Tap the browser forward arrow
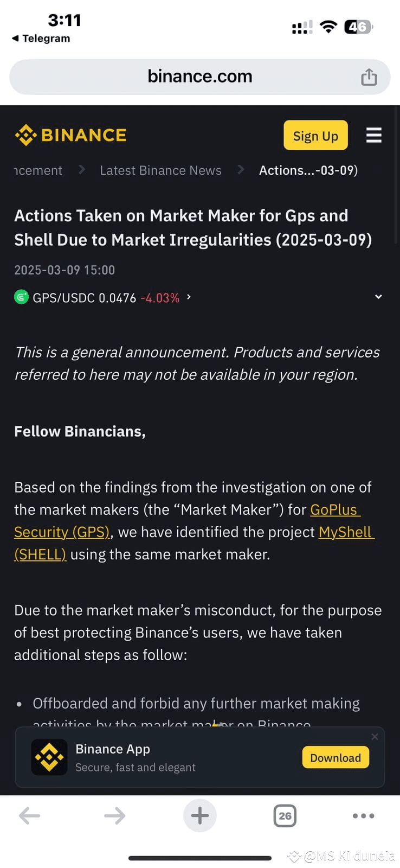Image resolution: width=400 pixels, height=868 pixels. tap(114, 815)
